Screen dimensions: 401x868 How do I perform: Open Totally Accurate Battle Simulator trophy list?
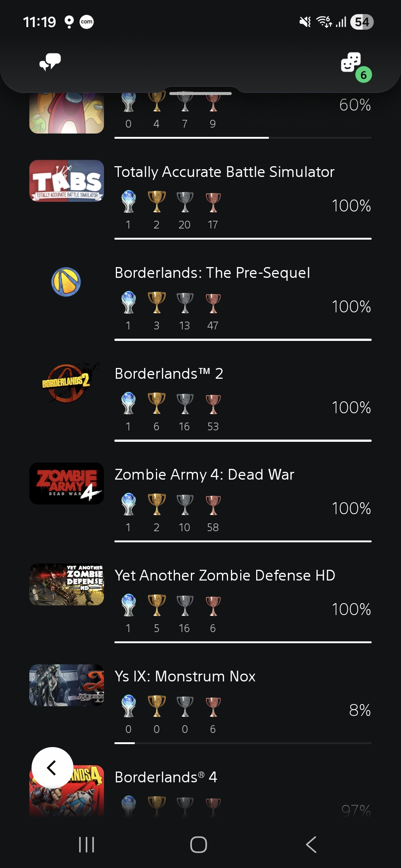tap(224, 172)
